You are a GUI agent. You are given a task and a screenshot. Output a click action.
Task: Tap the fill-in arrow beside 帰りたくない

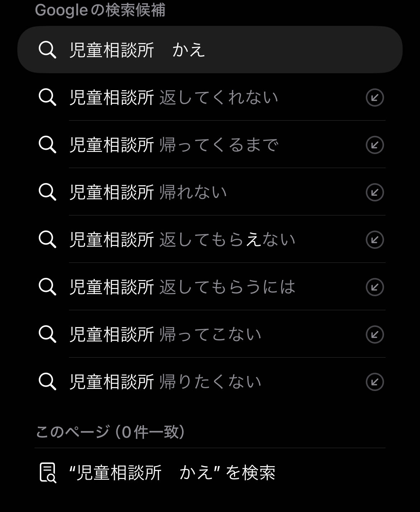coord(375,382)
